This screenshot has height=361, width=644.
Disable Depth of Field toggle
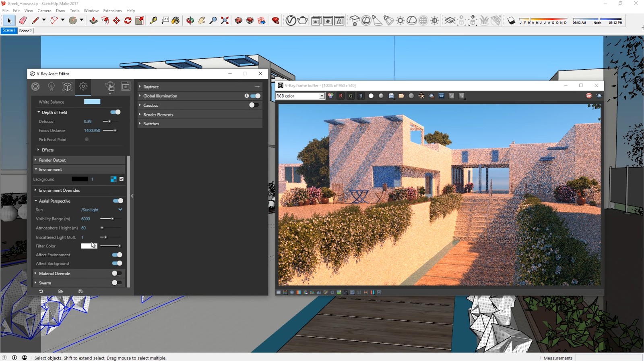click(x=115, y=112)
